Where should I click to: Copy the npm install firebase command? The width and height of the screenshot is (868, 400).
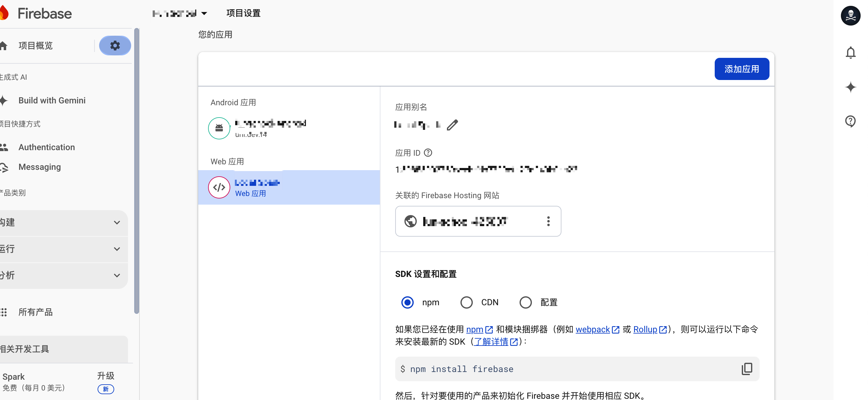pyautogui.click(x=747, y=369)
